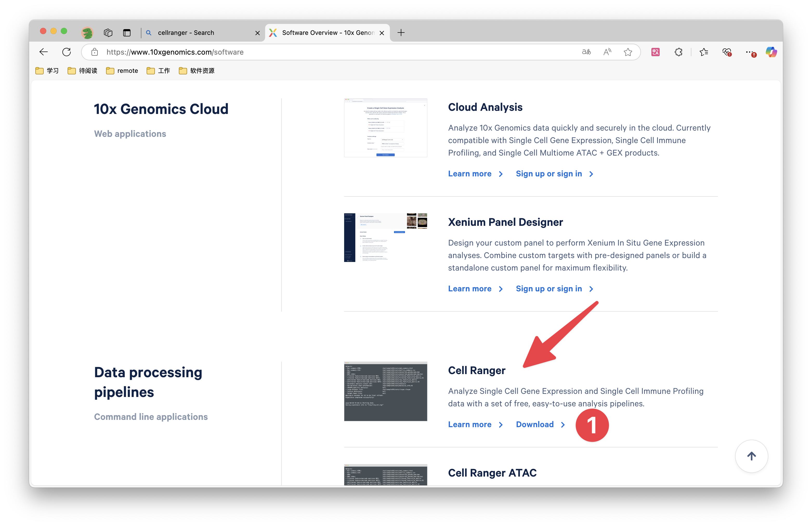
Task: Select the Software Overview - 10x Genomics tab
Action: 328,33
